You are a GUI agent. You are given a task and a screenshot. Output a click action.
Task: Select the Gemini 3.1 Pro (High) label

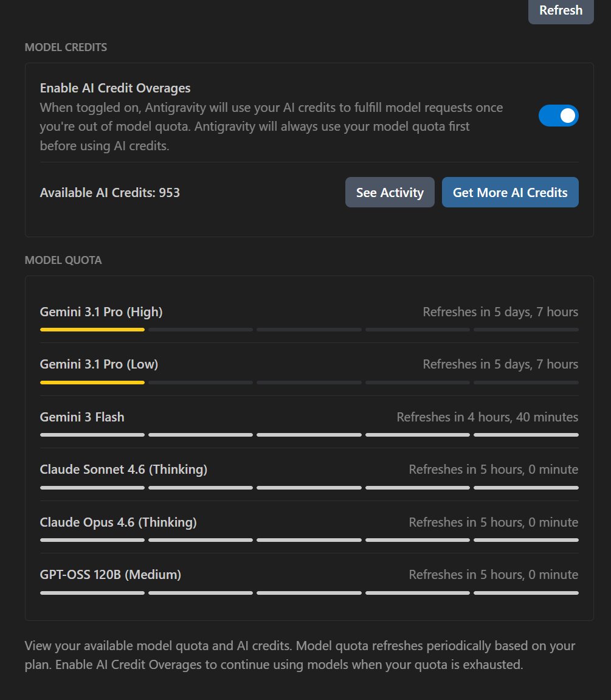pyautogui.click(x=101, y=312)
